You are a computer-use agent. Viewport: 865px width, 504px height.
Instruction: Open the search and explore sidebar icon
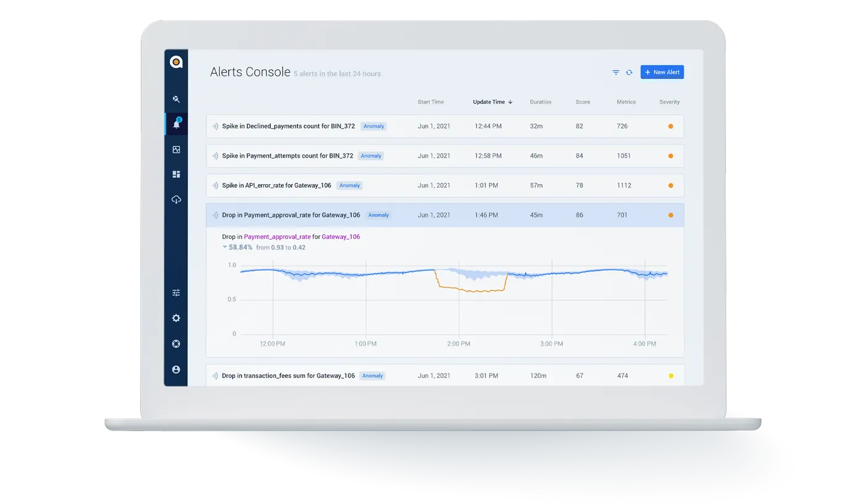click(x=176, y=99)
